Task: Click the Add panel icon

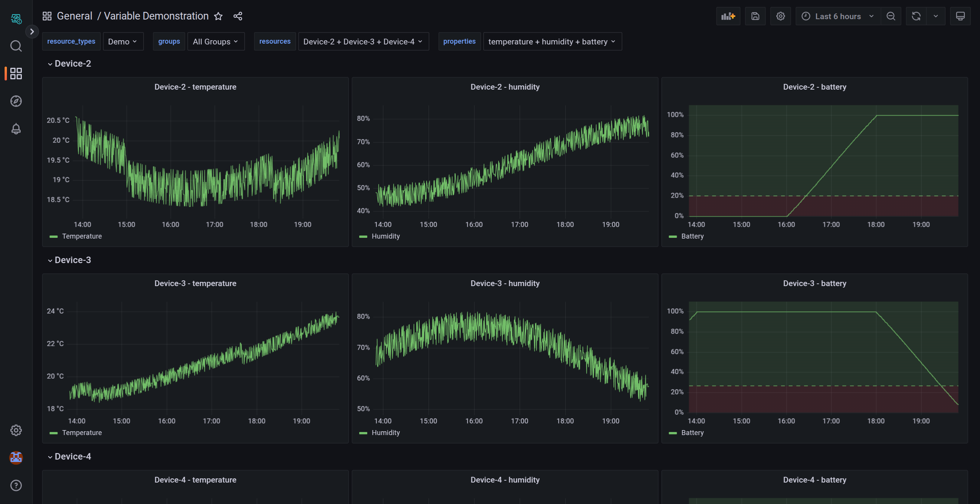Action: (x=728, y=16)
